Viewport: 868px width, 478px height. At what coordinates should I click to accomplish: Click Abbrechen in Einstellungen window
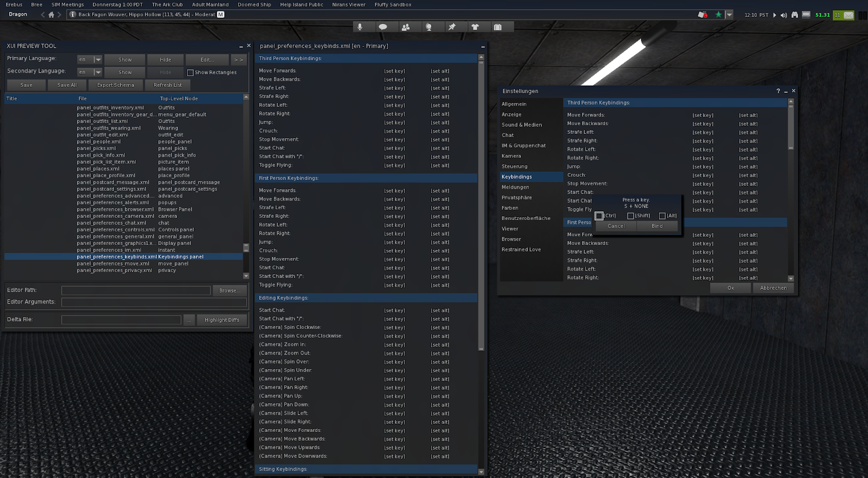coord(773,288)
